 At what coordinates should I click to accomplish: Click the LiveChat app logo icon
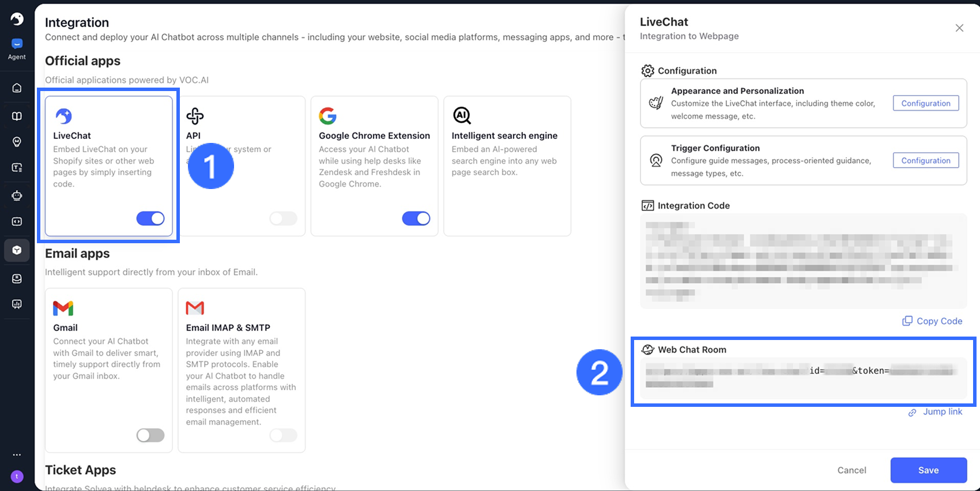63,116
